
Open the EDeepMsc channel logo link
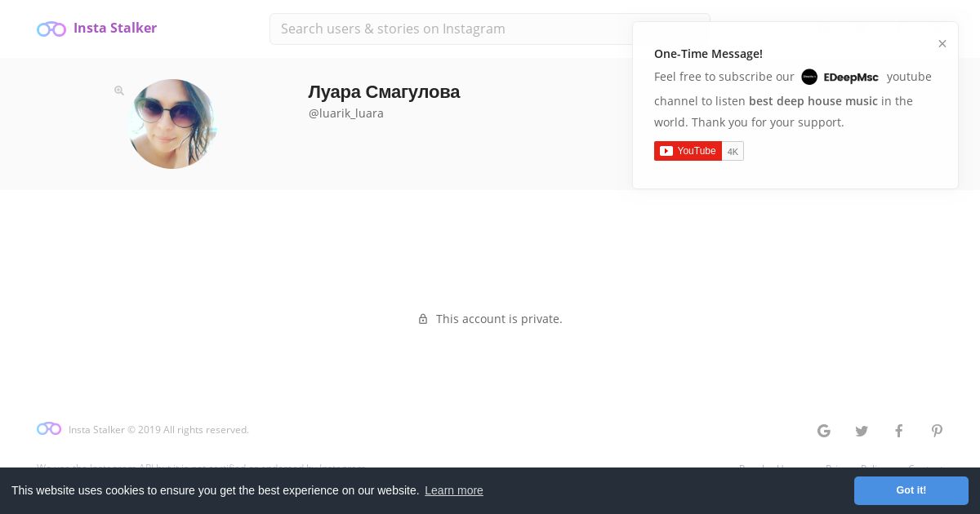pos(840,77)
